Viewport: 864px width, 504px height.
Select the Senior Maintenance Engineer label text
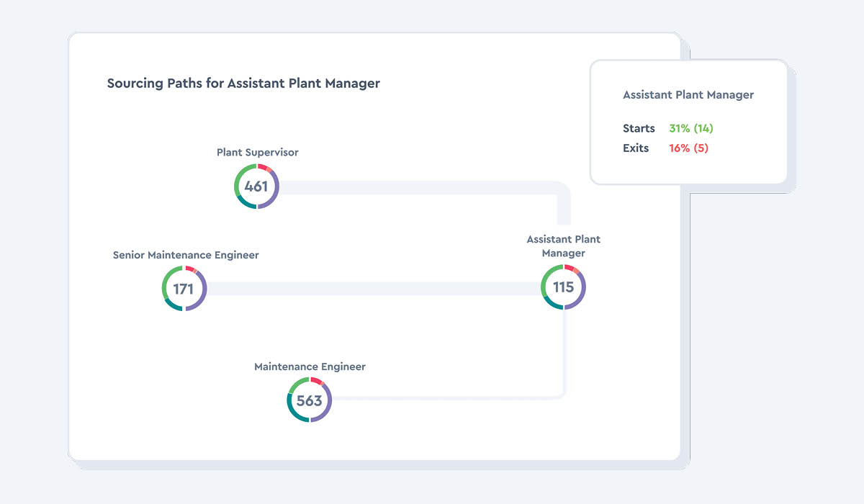tap(186, 255)
